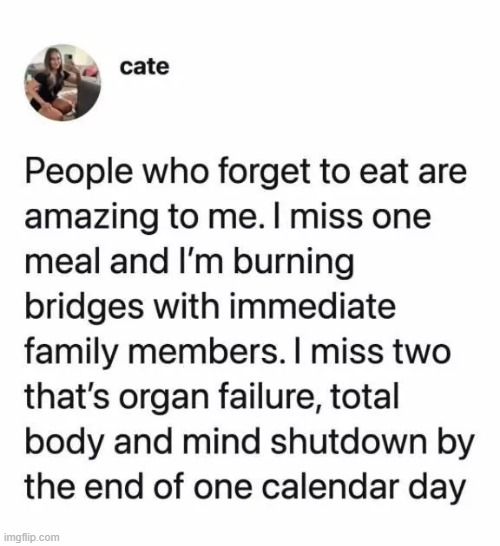Select the word "burning" in the post
The width and height of the screenshot is (500, 546).
[x=294, y=264]
